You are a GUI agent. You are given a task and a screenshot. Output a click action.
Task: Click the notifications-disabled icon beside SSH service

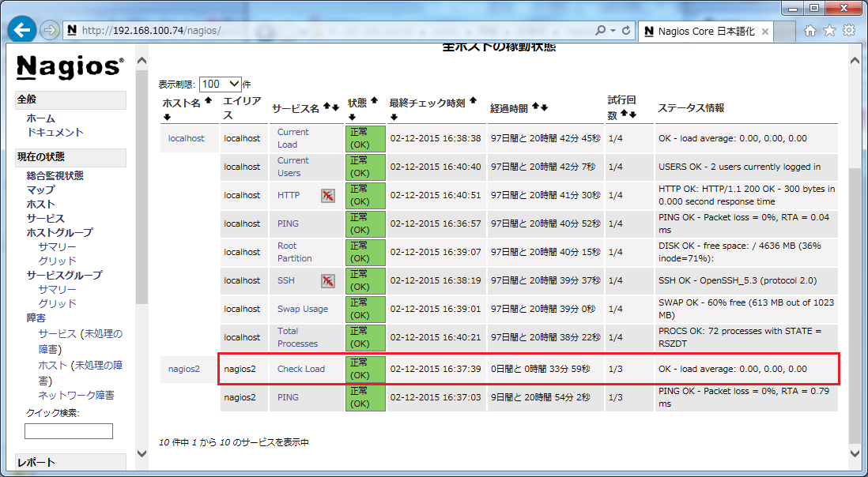coord(328,280)
